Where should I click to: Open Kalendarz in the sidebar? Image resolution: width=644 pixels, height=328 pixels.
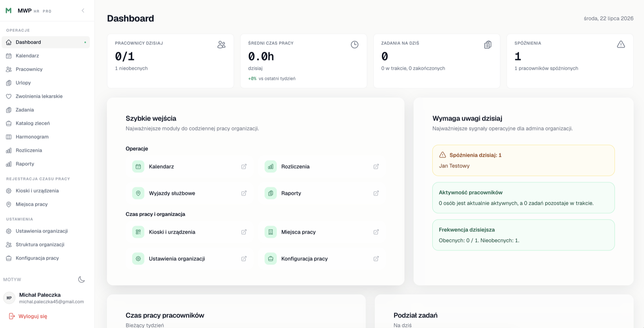(x=45, y=56)
